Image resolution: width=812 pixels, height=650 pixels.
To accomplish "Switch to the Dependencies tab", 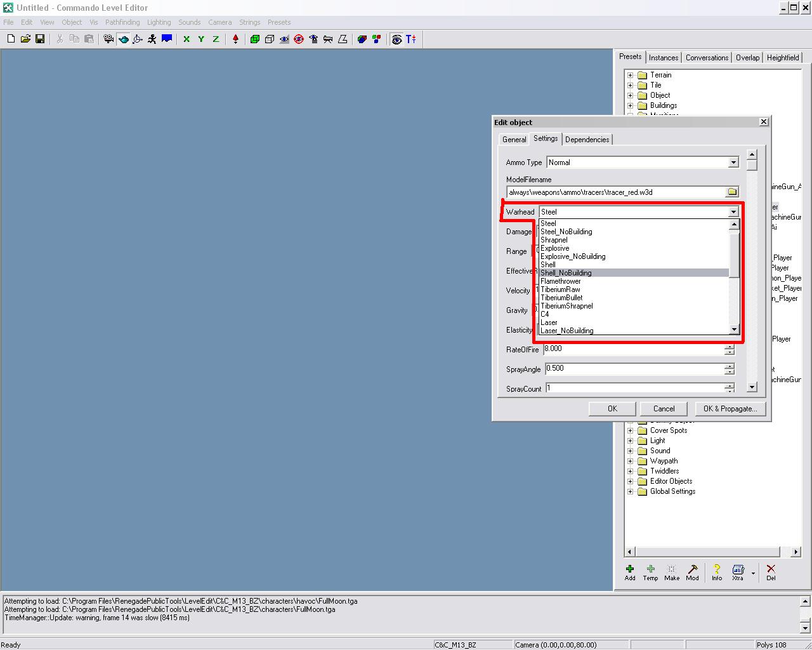I will click(x=587, y=140).
